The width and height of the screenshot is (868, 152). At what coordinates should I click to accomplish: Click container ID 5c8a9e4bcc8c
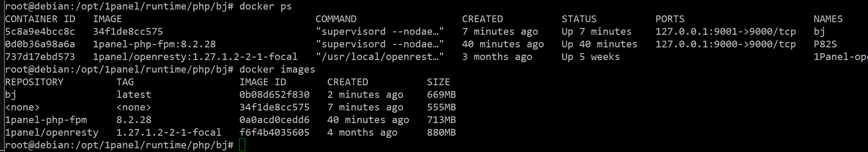pos(40,32)
